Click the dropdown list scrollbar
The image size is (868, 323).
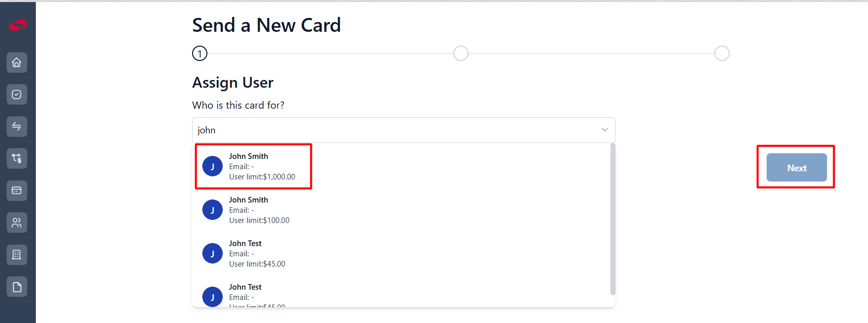613,219
